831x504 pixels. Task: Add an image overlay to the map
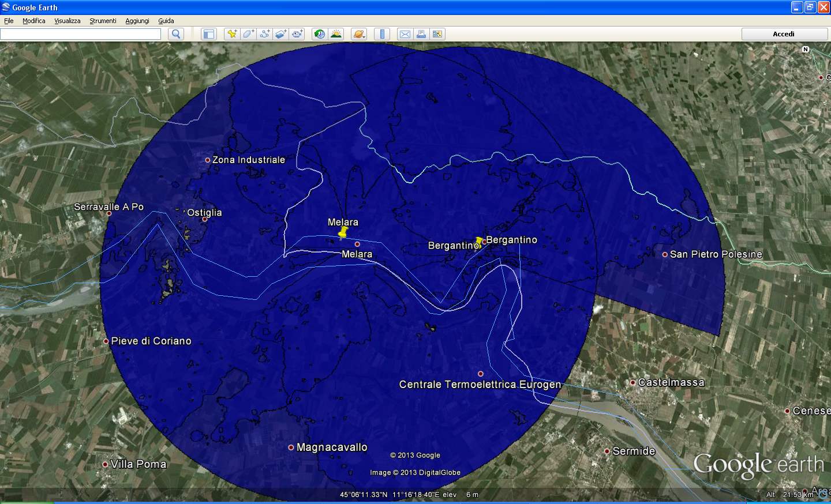pos(280,34)
